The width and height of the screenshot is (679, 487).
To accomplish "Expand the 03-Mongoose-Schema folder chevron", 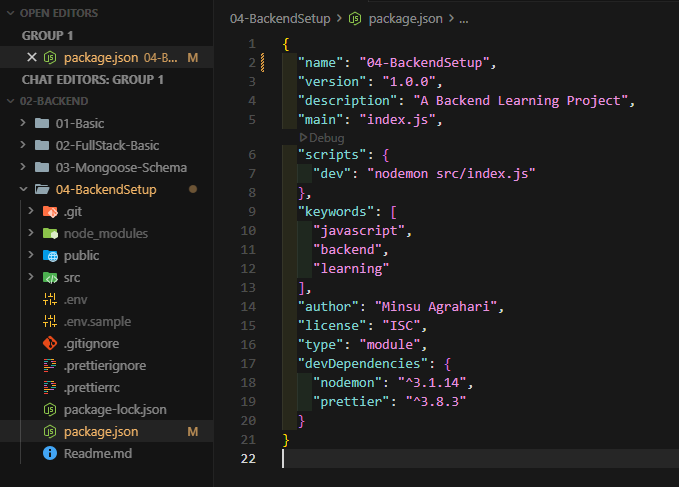I will point(23,167).
